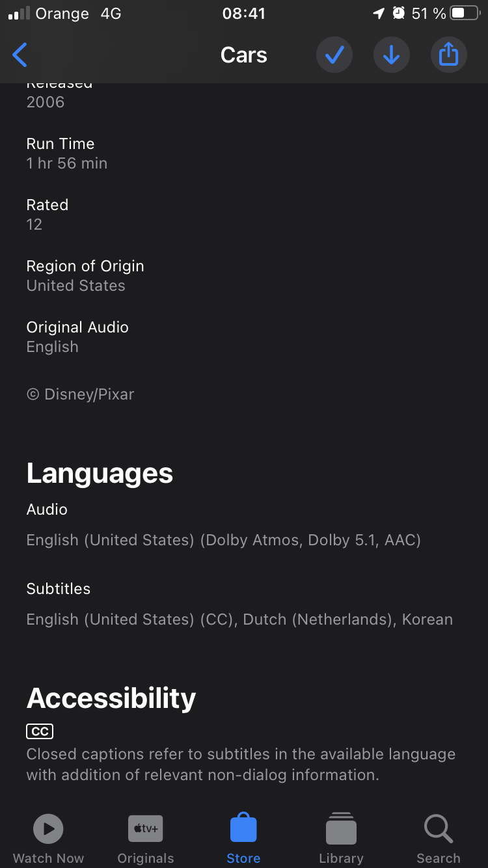Open the share sheet icon

point(449,55)
